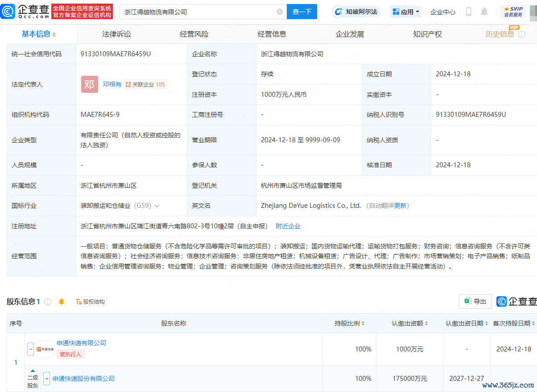Open the 经营风险 tab
The image size is (537, 392).
pyautogui.click(x=194, y=34)
